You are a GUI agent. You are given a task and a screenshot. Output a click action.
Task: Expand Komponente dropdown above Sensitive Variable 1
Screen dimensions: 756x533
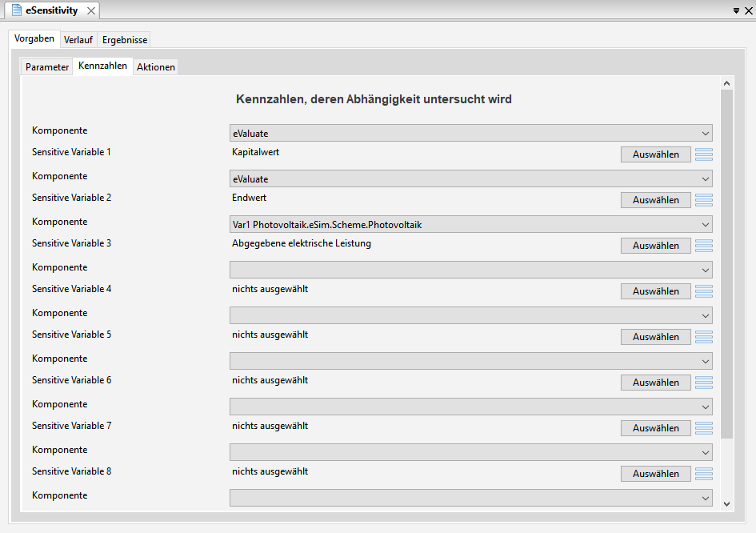click(470, 133)
